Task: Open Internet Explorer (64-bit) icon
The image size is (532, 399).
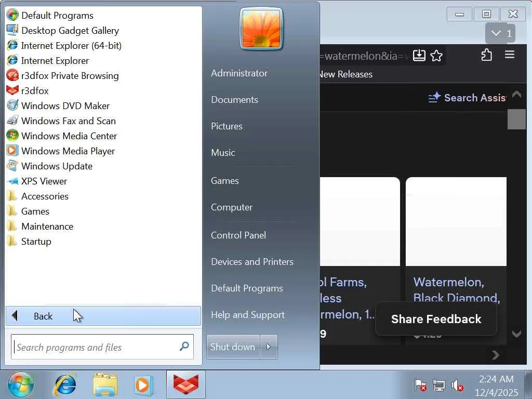Action: pyautogui.click(x=12, y=45)
